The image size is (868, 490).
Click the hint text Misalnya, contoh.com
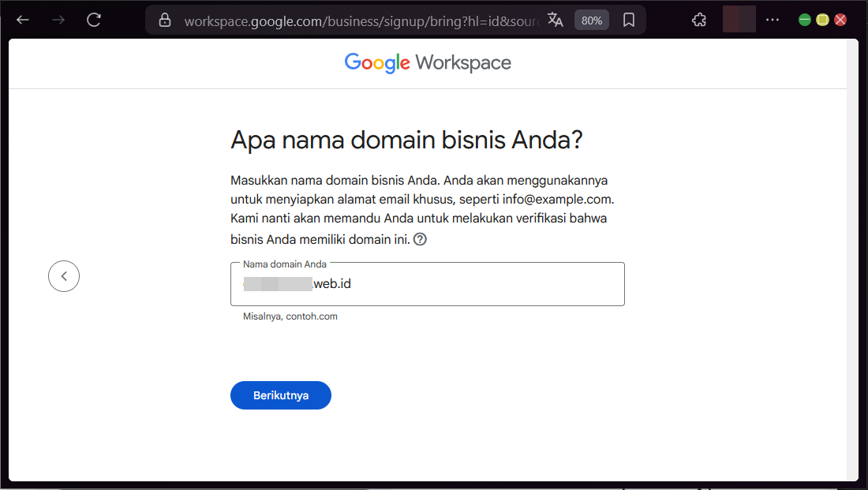(x=290, y=316)
